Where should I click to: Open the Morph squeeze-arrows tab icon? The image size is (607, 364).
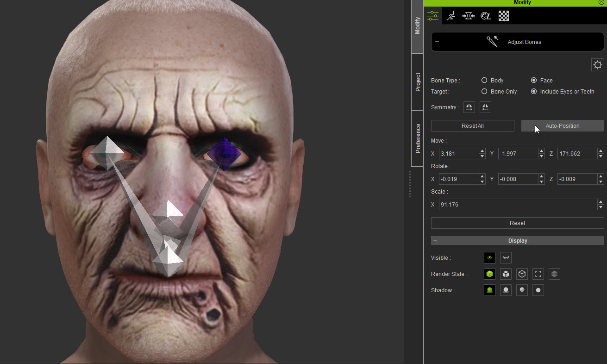tap(468, 16)
